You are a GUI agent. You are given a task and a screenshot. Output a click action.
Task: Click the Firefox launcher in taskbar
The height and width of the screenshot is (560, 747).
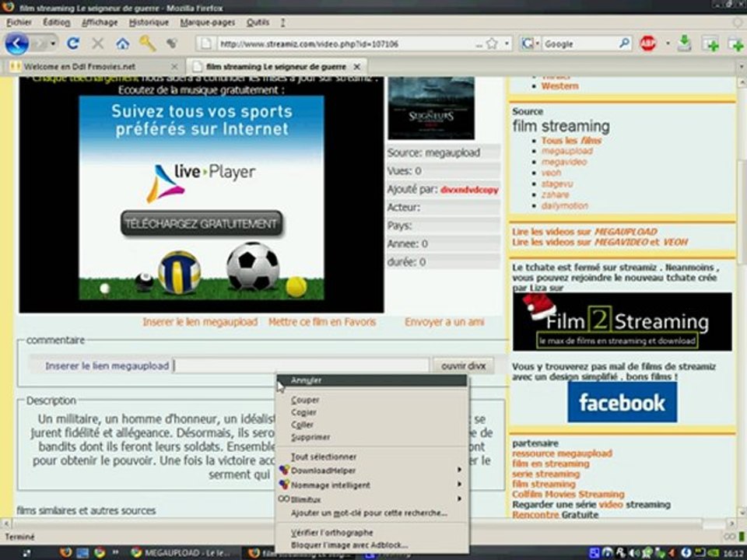coord(66,552)
